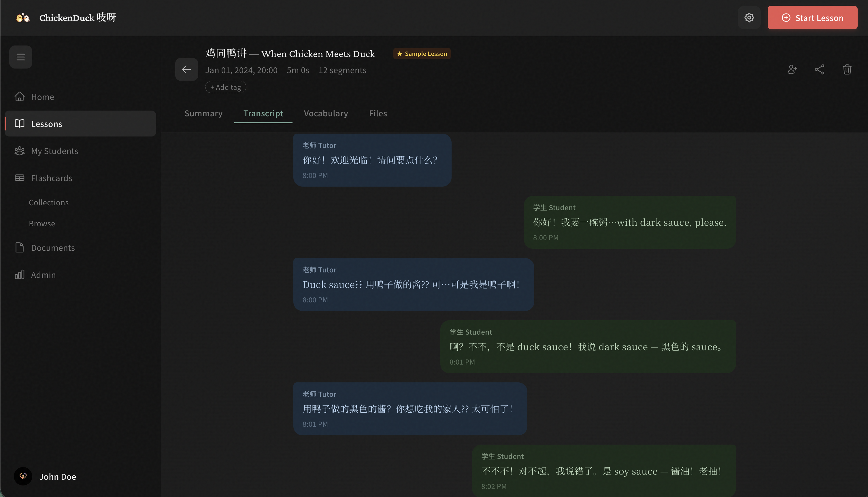This screenshot has height=497, width=868.
Task: Go back using the left arrow button
Action: point(186,70)
